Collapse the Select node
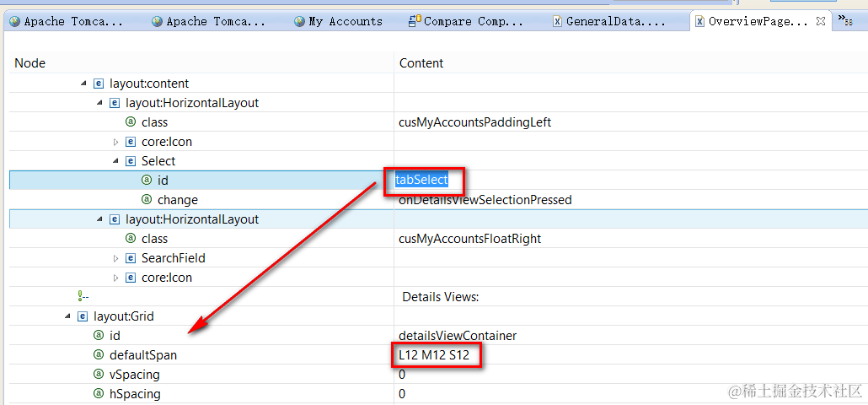Screen dimensions: 868x405 [x=115, y=161]
